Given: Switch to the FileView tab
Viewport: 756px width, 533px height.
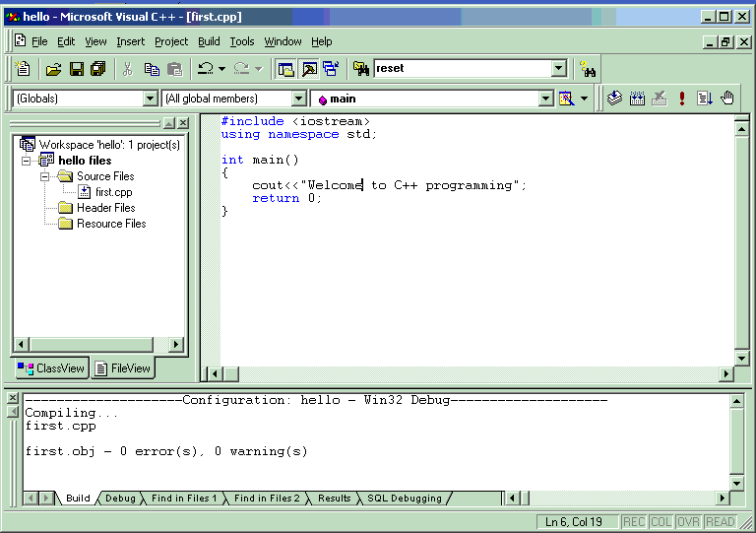Looking at the screenshot, I should pos(123,368).
